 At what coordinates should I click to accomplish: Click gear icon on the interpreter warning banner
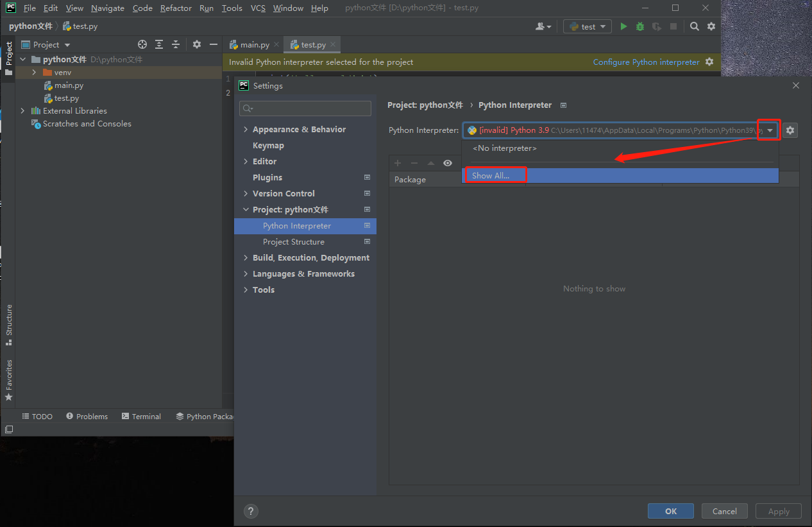(x=709, y=62)
